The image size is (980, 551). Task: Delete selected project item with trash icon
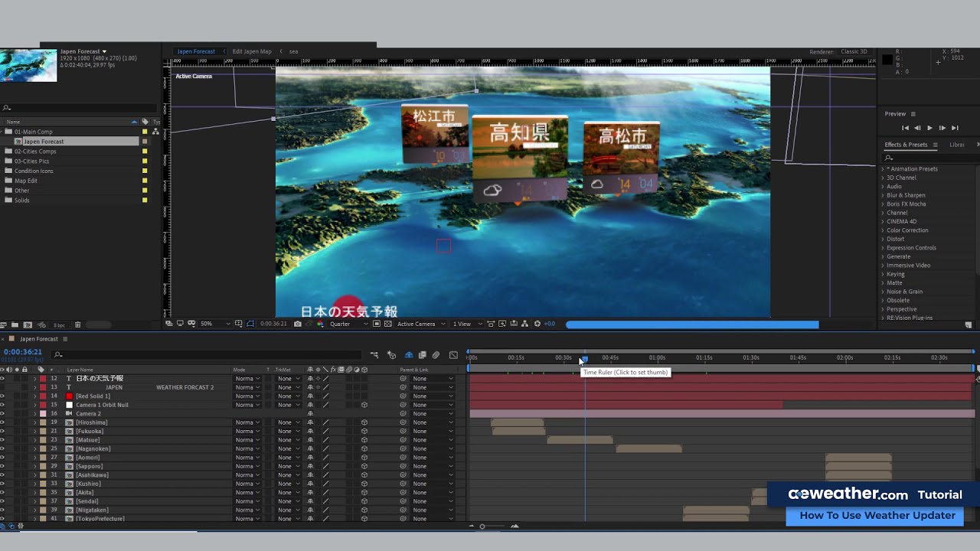point(77,325)
